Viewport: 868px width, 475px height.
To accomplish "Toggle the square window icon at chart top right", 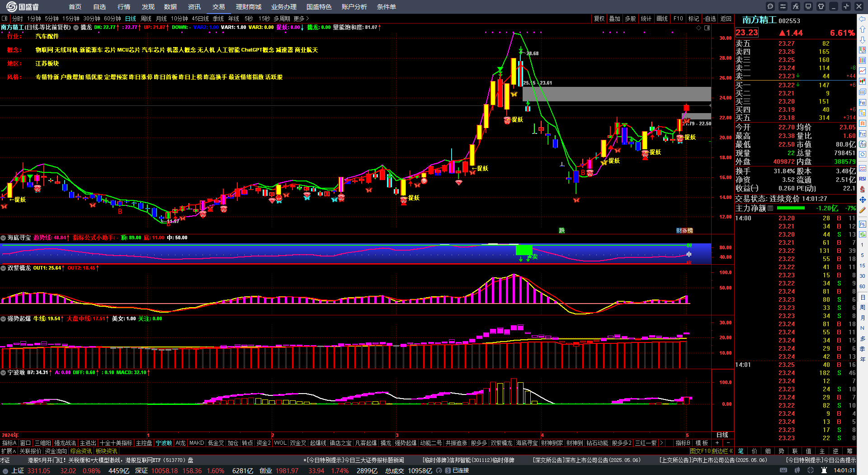I will [707, 28].
